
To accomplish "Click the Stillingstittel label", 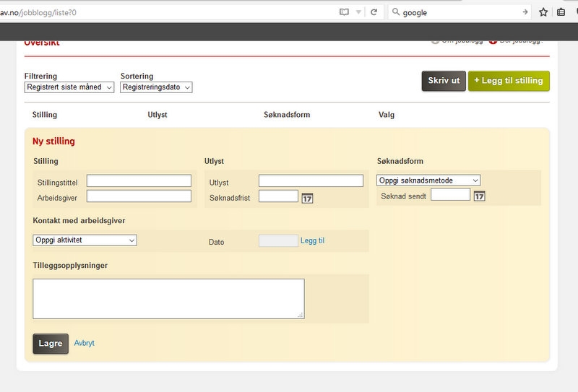I will pyautogui.click(x=58, y=183).
